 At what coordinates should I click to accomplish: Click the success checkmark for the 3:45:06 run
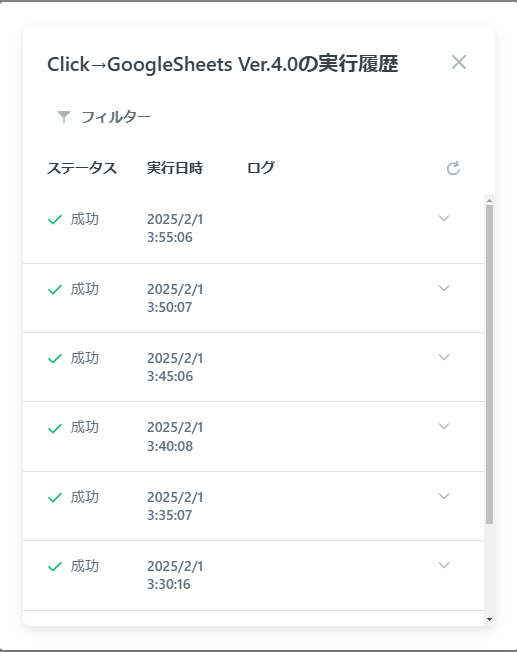coord(55,358)
